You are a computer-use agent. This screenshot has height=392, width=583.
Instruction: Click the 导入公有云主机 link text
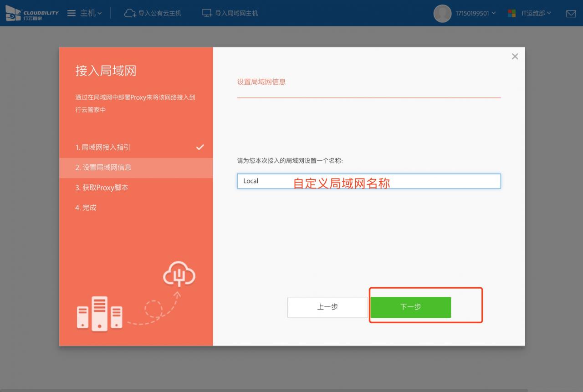[159, 13]
